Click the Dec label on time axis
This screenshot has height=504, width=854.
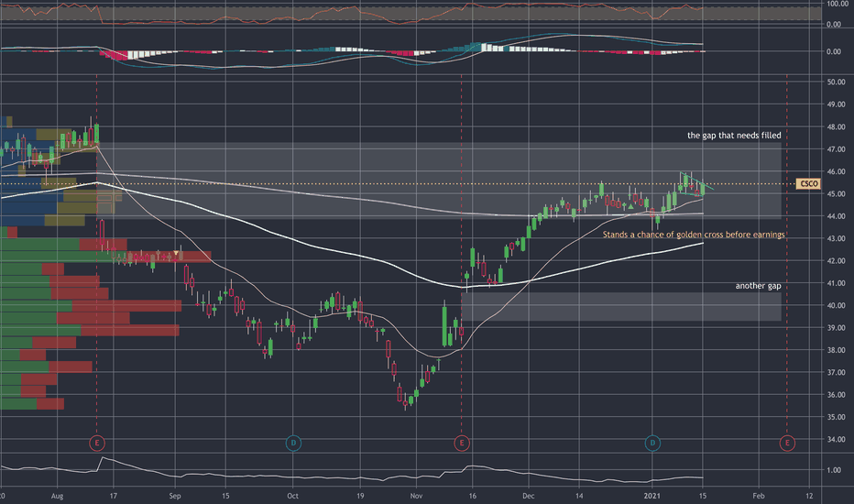point(529,496)
